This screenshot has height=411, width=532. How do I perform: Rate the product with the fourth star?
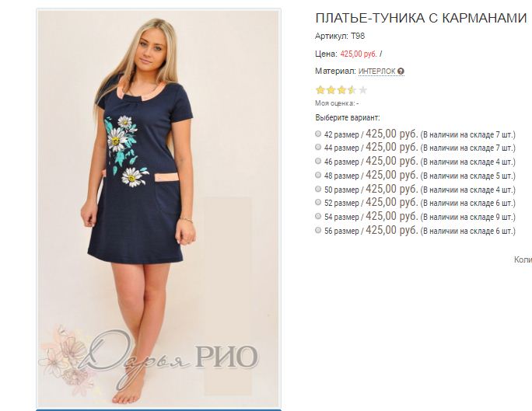click(x=352, y=90)
